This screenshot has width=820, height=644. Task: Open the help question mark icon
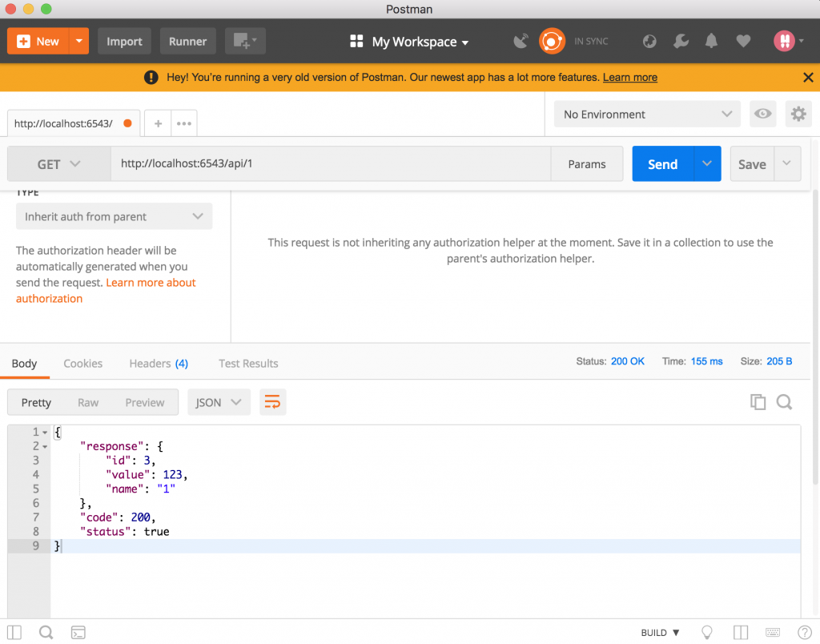804,633
